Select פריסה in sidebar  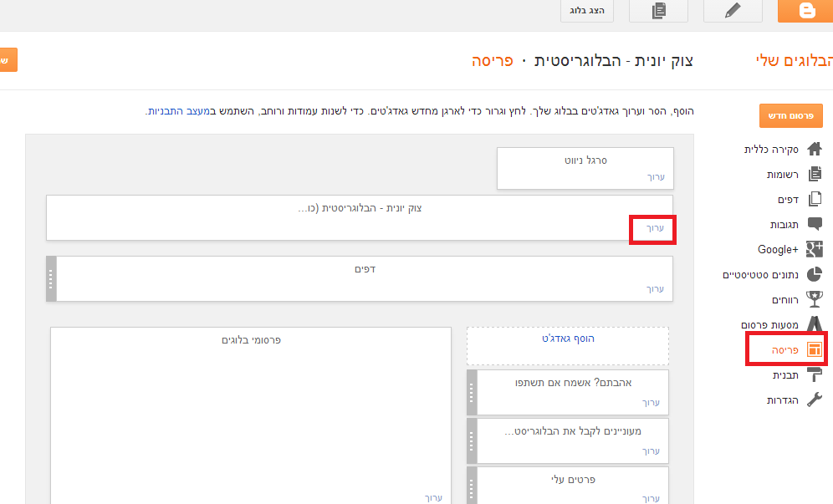pyautogui.click(x=785, y=350)
